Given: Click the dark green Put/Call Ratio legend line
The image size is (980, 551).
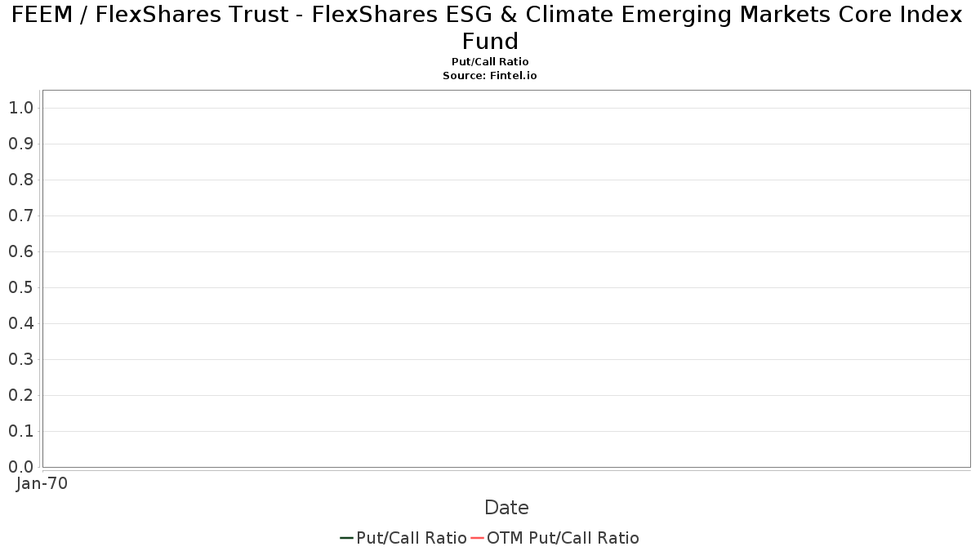Looking at the screenshot, I should (347, 538).
